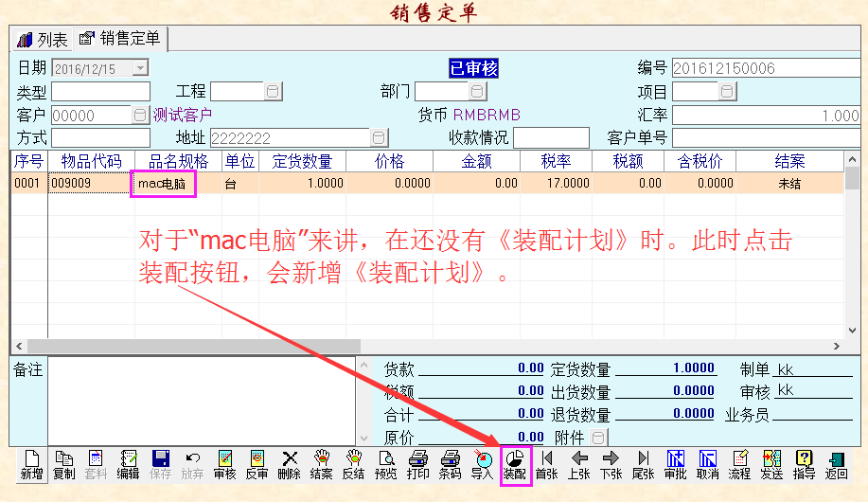Click the grid's scroll up arrow
868x502 pixels.
coord(853,159)
